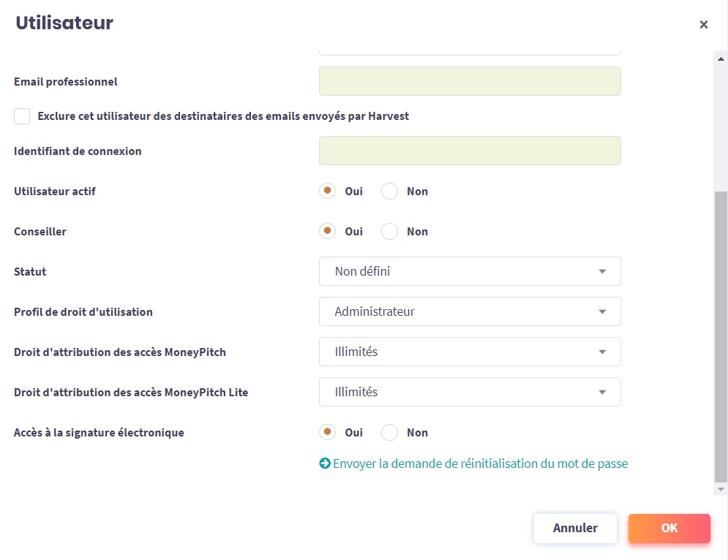Send the password reset request link

pos(480,463)
